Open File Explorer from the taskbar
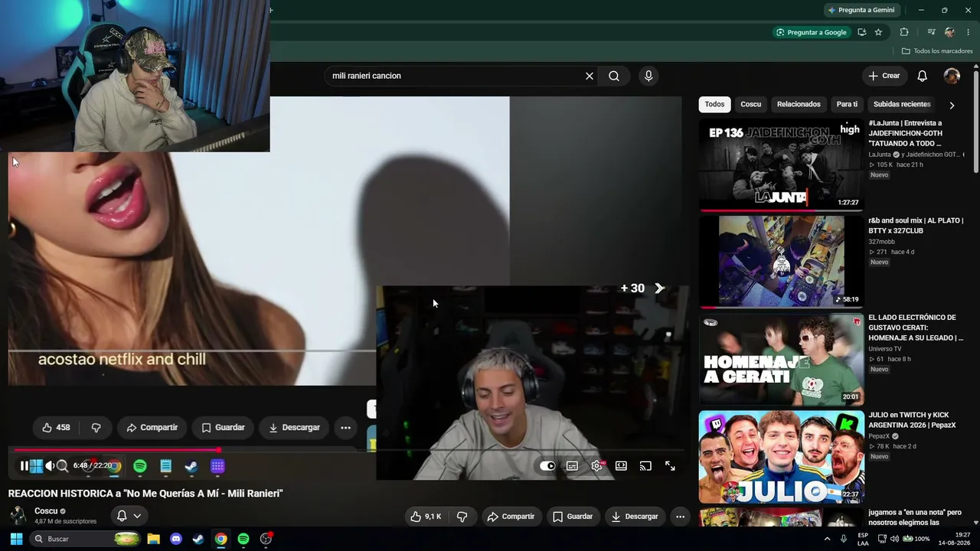The height and width of the screenshot is (551, 980). pyautogui.click(x=153, y=539)
